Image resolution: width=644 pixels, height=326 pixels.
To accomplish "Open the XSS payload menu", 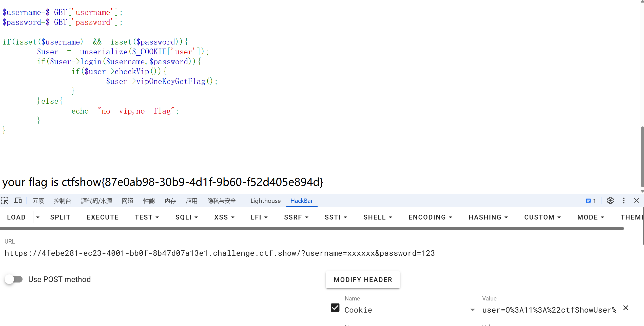I will coord(224,217).
